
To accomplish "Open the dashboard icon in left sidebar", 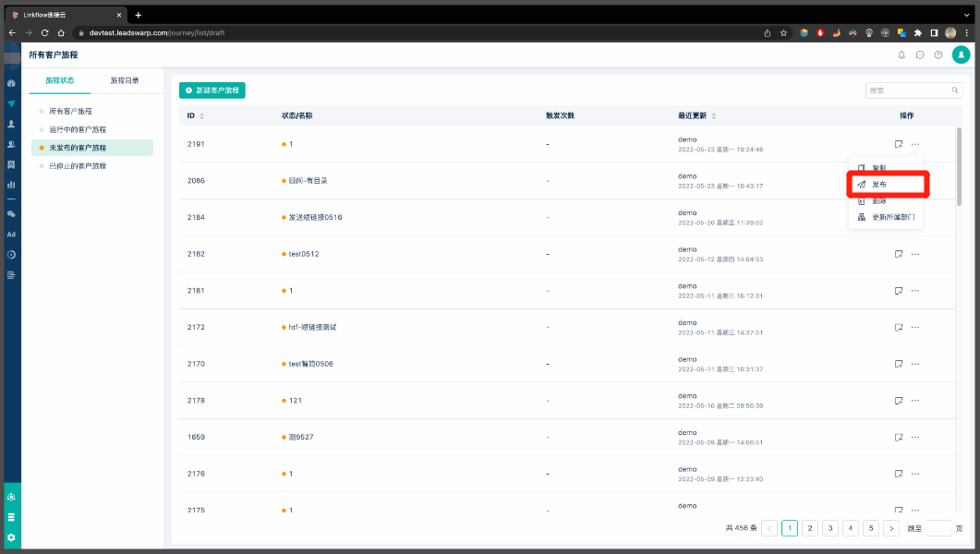I will pyautogui.click(x=11, y=83).
